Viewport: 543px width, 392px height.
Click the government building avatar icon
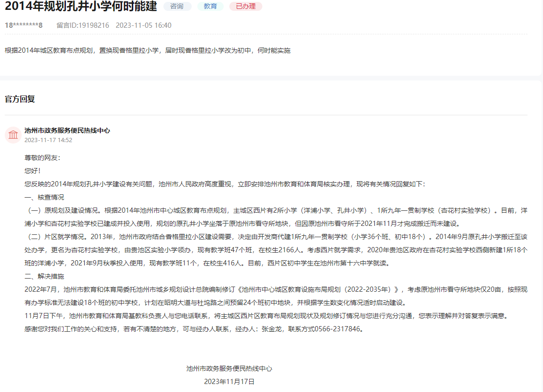13,135
